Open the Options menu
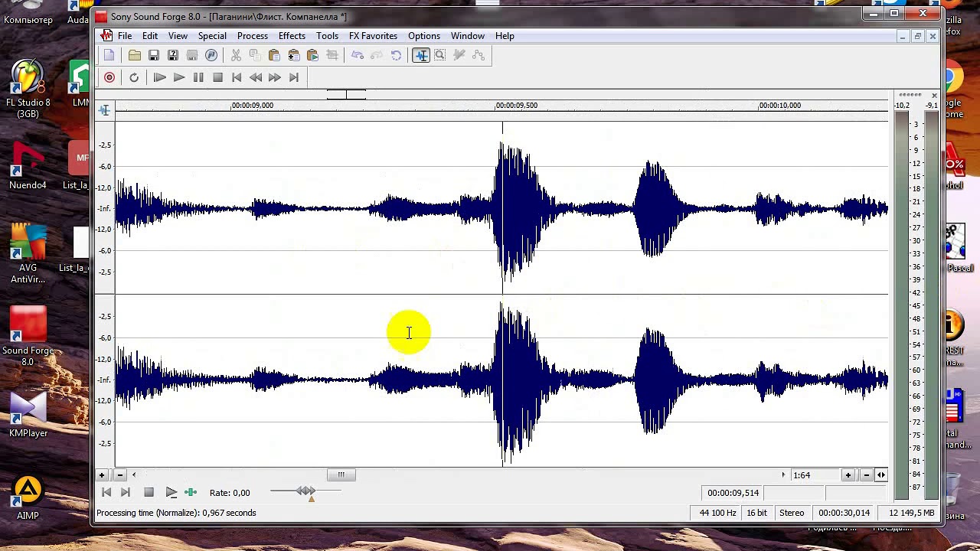This screenshot has width=980, height=551. click(424, 36)
